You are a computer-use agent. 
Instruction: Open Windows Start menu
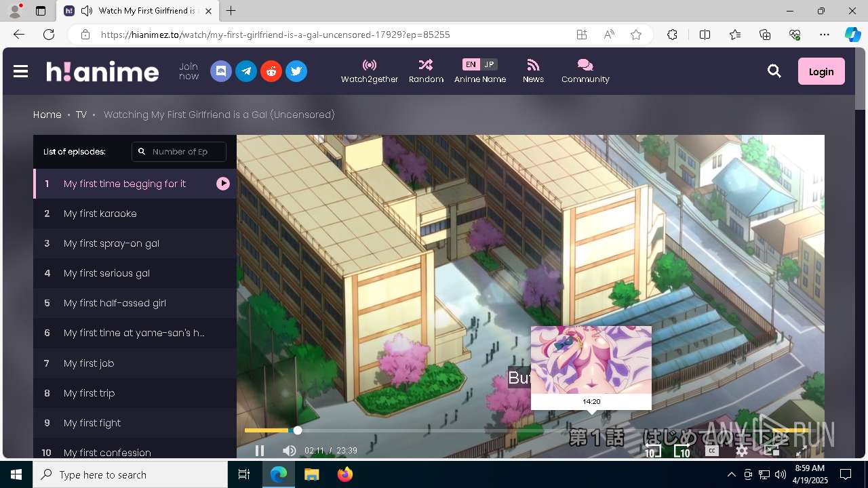tap(16, 474)
